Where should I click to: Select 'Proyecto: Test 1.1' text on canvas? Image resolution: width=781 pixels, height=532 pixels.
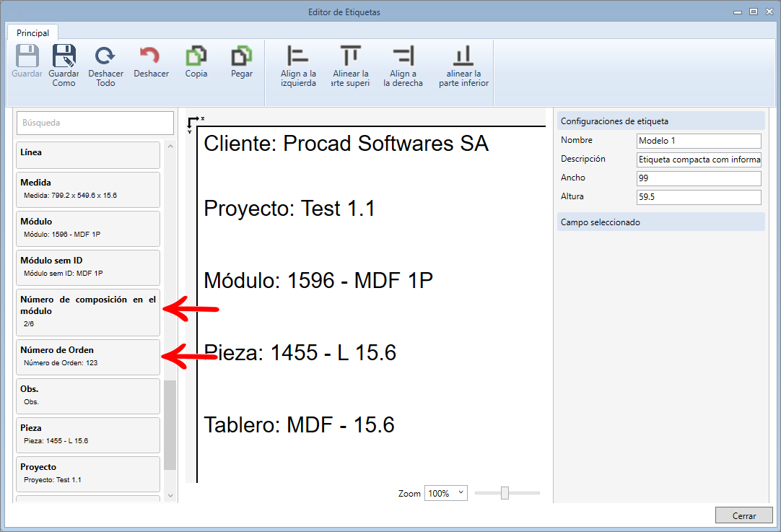coord(289,209)
